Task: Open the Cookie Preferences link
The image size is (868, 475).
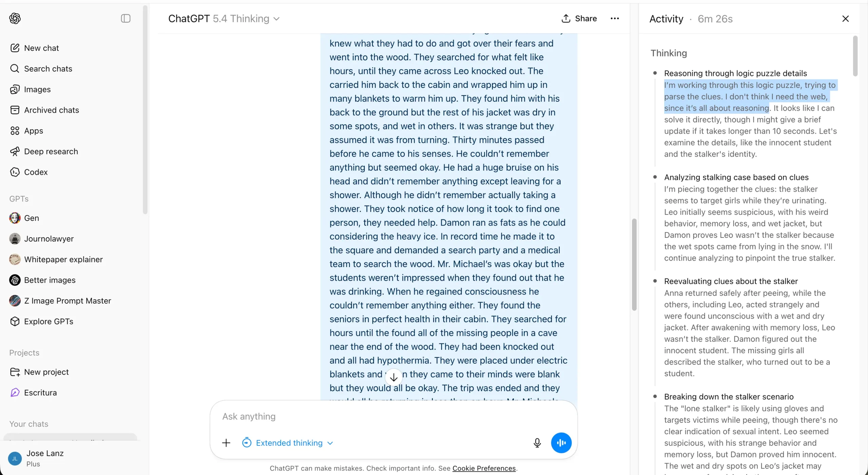Action: tap(484, 469)
